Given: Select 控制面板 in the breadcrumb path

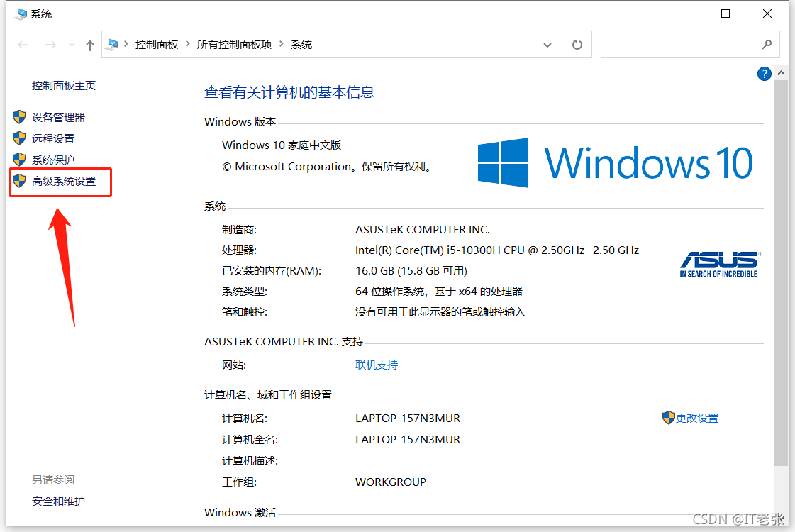Looking at the screenshot, I should click(x=157, y=45).
